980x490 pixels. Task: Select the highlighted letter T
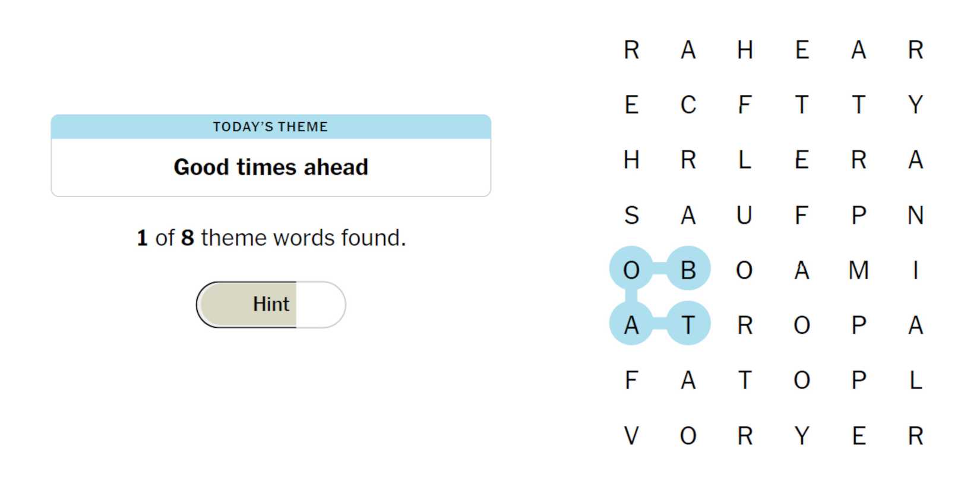688,325
